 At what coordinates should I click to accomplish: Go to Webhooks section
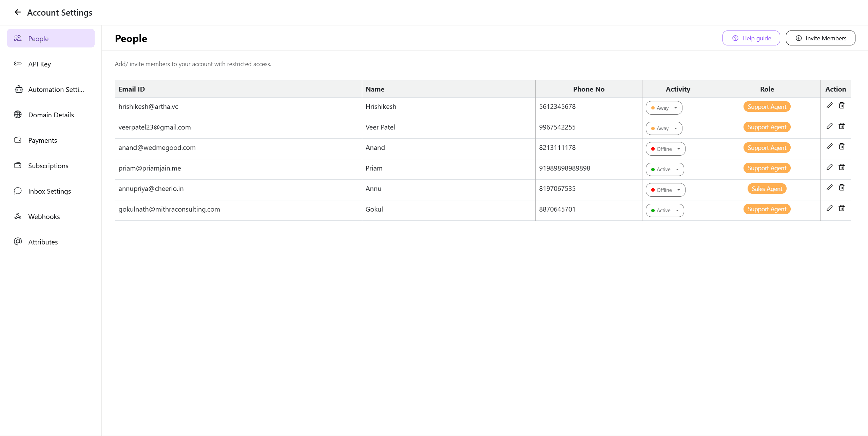tap(44, 217)
